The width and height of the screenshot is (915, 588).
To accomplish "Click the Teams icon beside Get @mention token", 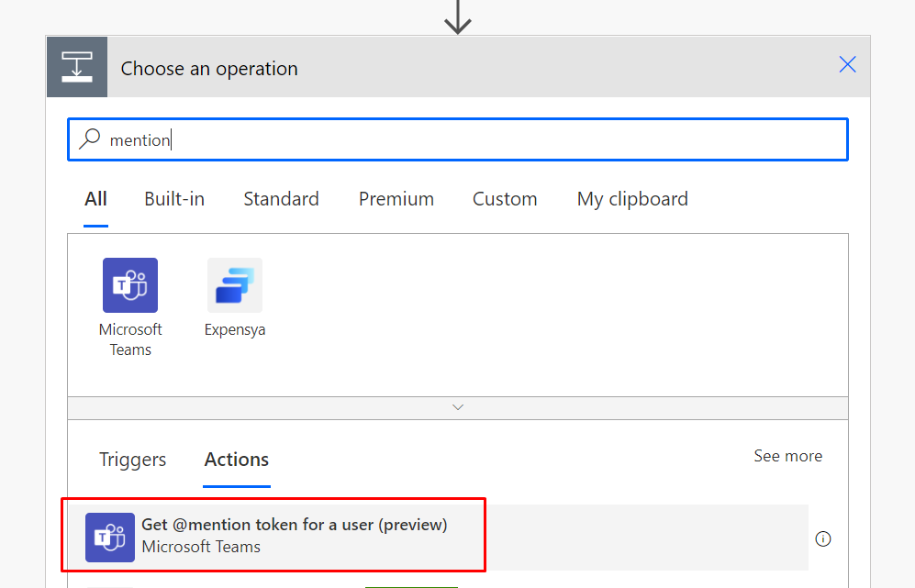I will [110, 538].
